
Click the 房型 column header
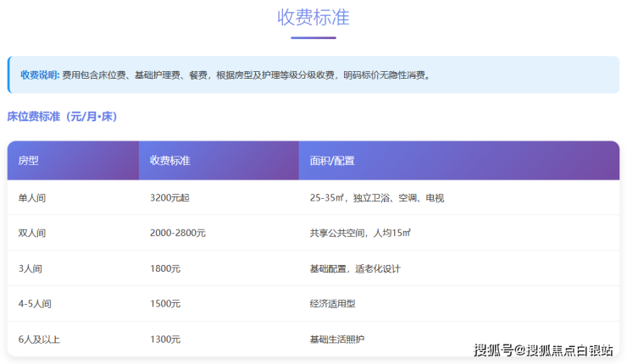pos(29,161)
